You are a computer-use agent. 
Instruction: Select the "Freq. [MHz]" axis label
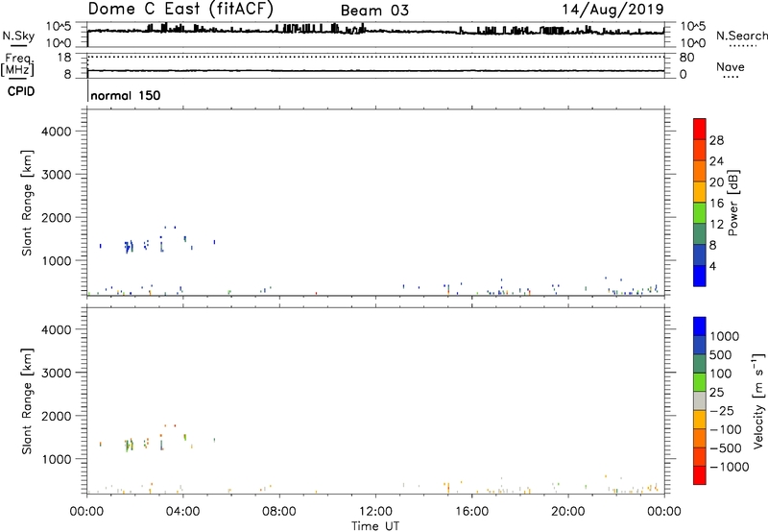pos(17,64)
